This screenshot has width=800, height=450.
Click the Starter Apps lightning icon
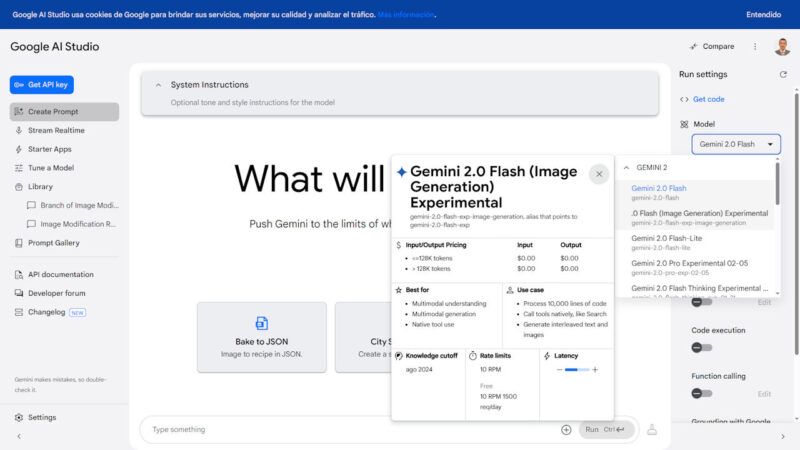click(19, 149)
